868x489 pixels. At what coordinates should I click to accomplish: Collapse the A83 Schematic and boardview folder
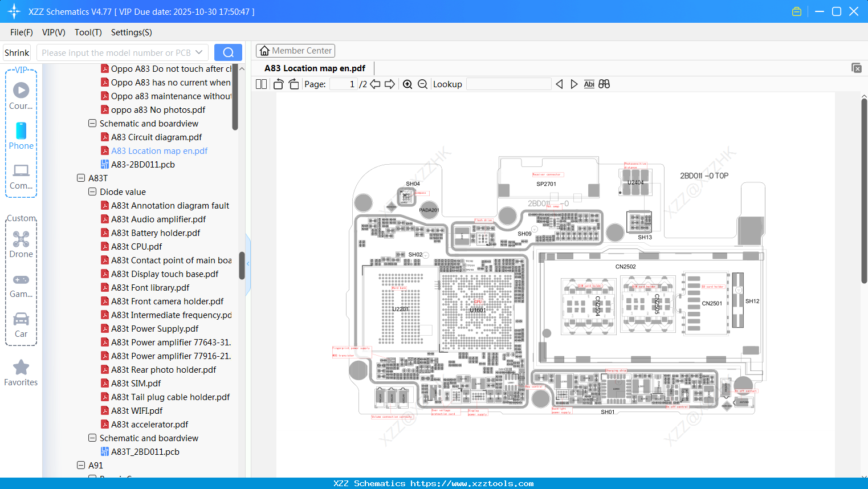tap(92, 123)
